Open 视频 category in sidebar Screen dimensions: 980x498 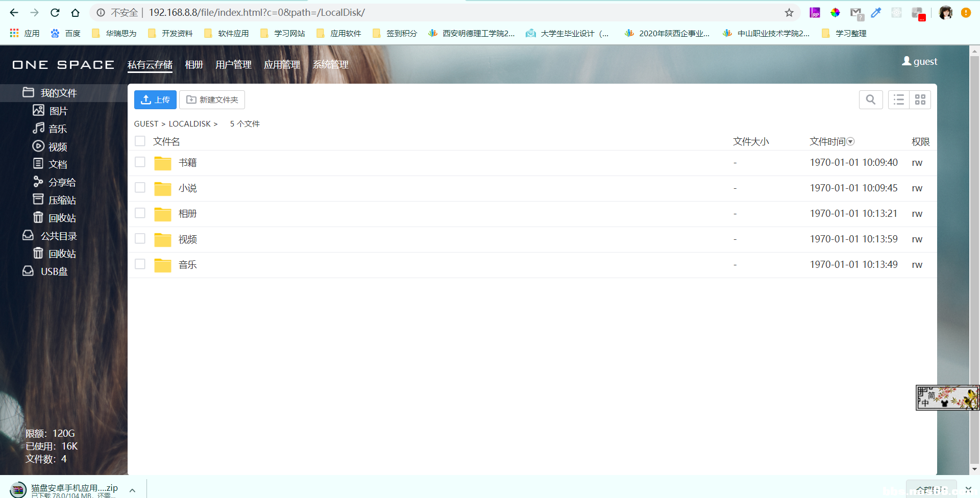50,146
